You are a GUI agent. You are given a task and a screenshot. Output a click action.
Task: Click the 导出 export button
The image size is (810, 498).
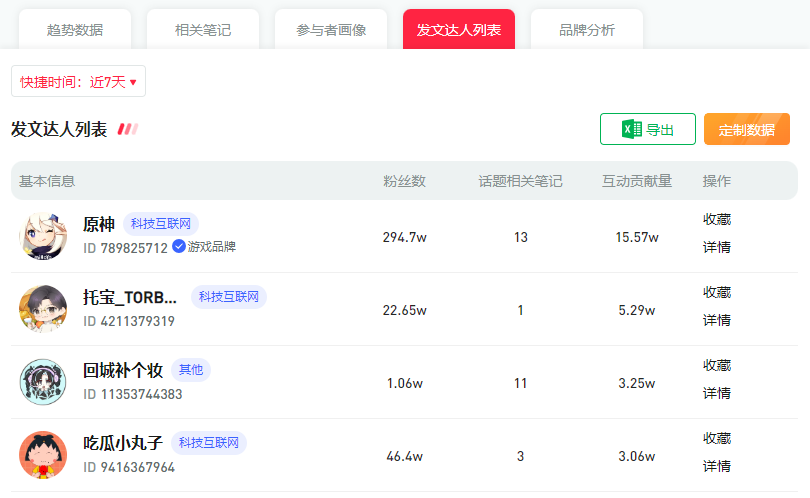(x=648, y=129)
